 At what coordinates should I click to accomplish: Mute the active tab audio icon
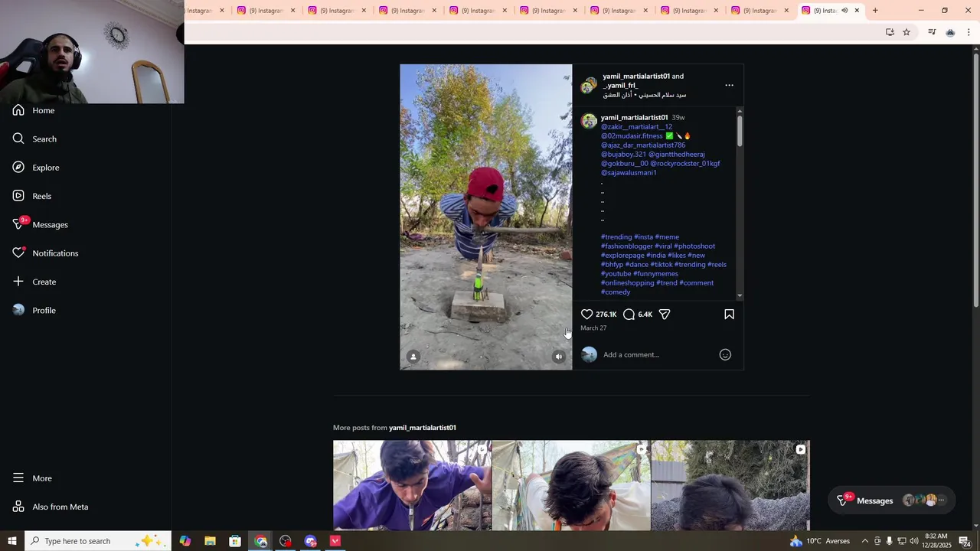pos(844,11)
